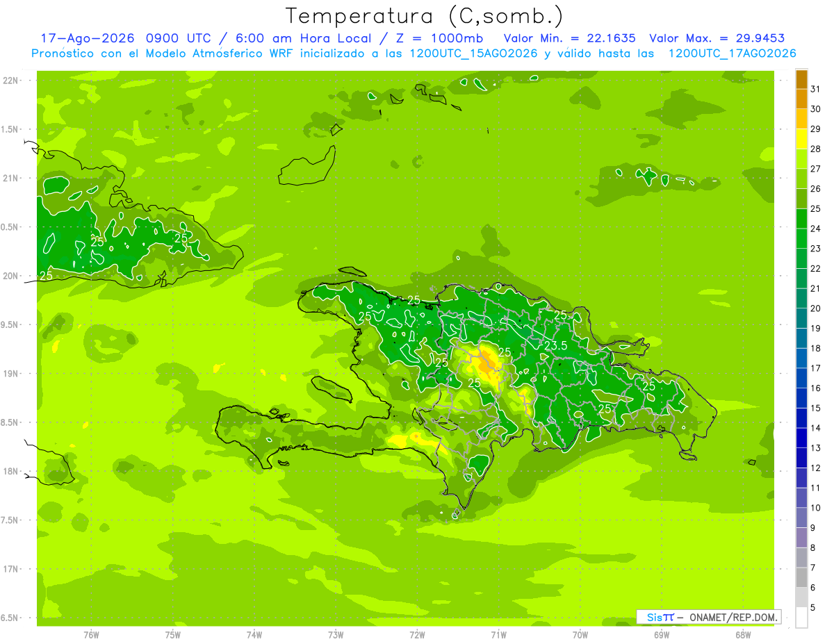This screenshot has width=834, height=644.
Task: Click the 'Valor Min. = 22.1635' text
Action: pyautogui.click(x=571, y=38)
